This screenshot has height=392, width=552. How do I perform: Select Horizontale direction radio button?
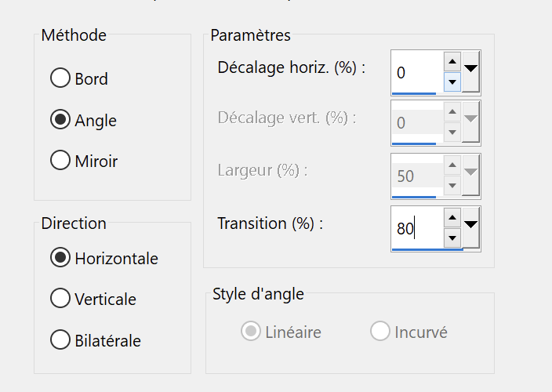coord(60,258)
